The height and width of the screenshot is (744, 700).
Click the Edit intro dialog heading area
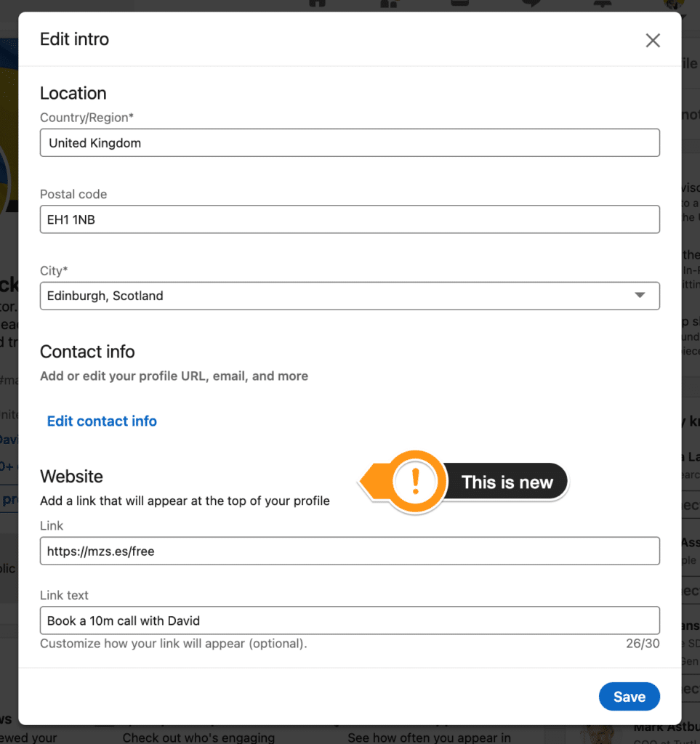(x=74, y=39)
